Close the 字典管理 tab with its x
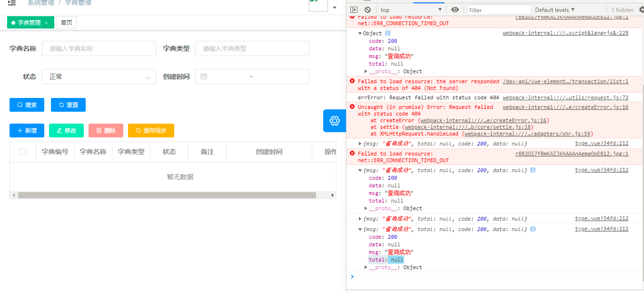This screenshot has height=291, width=644. click(46, 23)
